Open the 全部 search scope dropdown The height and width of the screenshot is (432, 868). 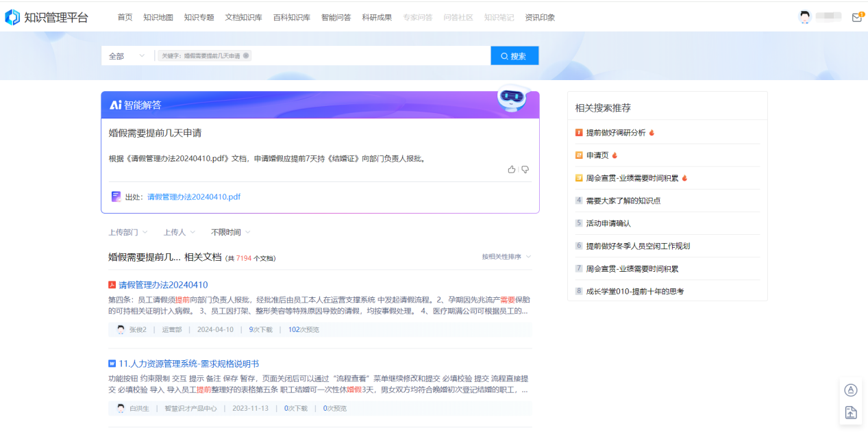[127, 55]
